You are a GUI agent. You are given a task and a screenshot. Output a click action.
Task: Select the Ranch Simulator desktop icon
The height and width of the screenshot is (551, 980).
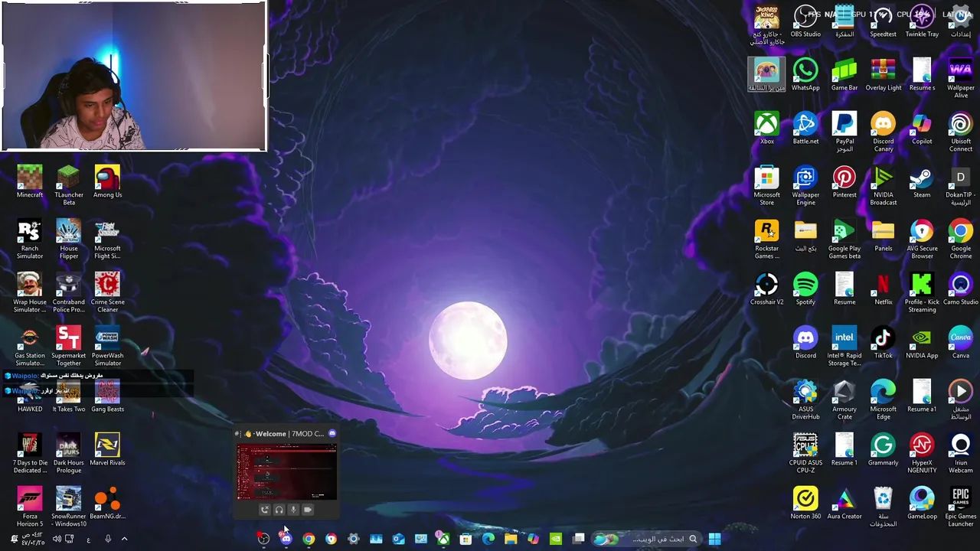point(30,239)
